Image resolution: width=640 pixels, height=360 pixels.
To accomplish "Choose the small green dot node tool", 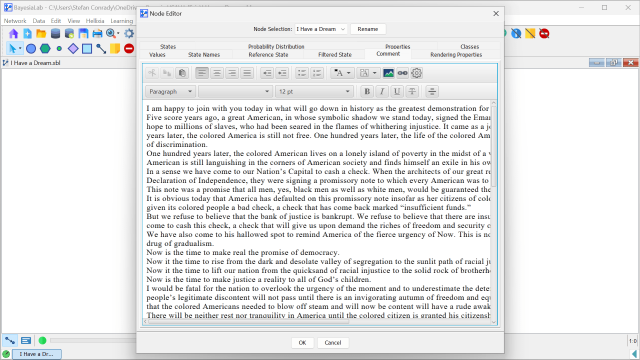I will click(59, 49).
